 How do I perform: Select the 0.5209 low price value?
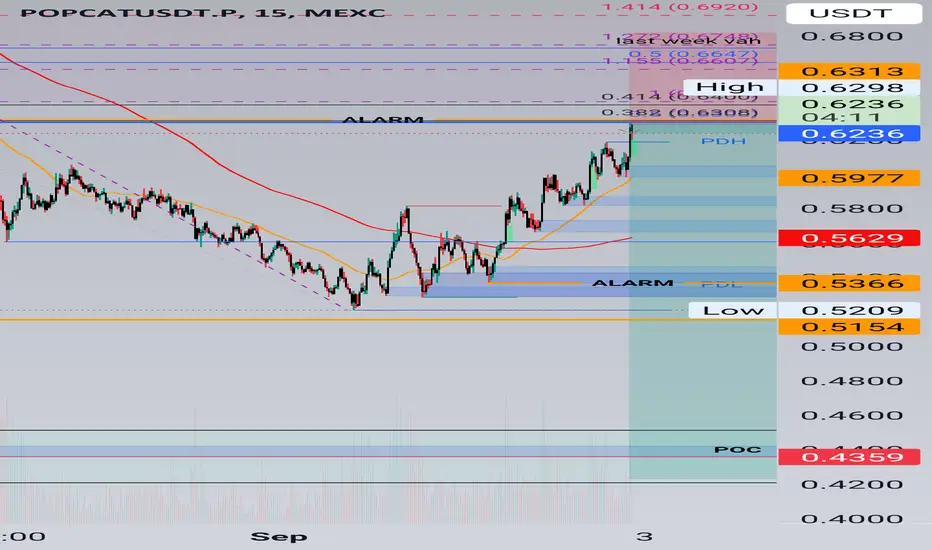click(x=849, y=310)
